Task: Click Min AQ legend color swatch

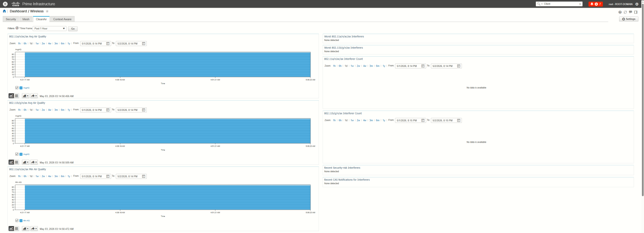Action: pos(21,221)
